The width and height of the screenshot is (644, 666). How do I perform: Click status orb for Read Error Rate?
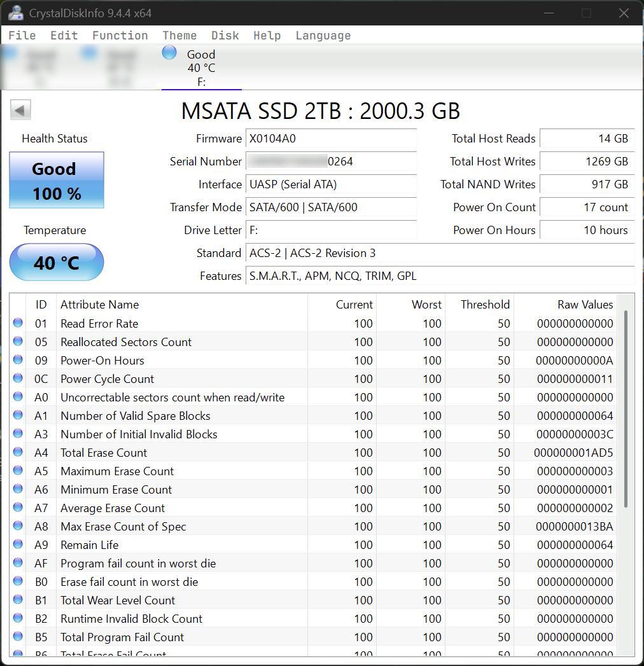point(18,323)
